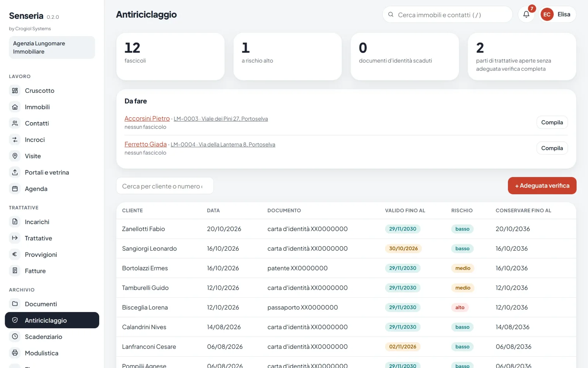588x368 pixels.
Task: Open property link LM-0004 Via della Lanterna
Action: (223, 145)
